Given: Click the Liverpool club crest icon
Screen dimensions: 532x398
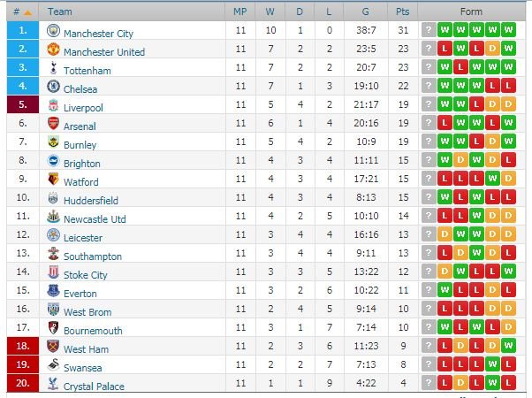Looking at the screenshot, I should 53,105.
